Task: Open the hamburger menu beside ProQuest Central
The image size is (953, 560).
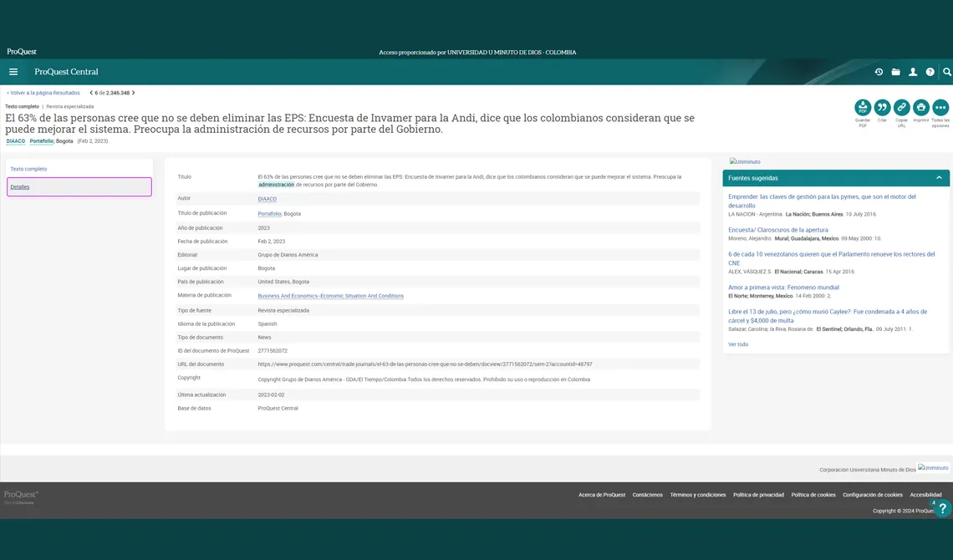Action: coord(13,72)
